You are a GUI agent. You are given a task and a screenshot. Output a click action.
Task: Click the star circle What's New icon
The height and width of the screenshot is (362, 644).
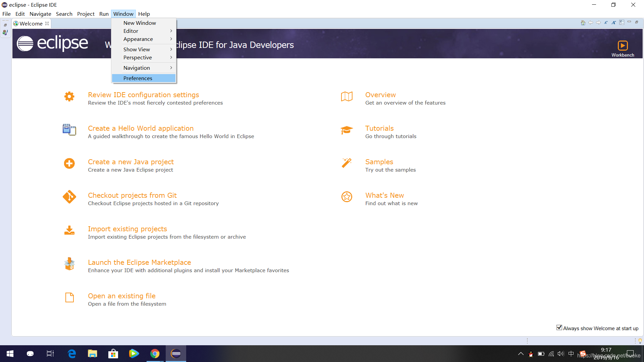point(347,197)
